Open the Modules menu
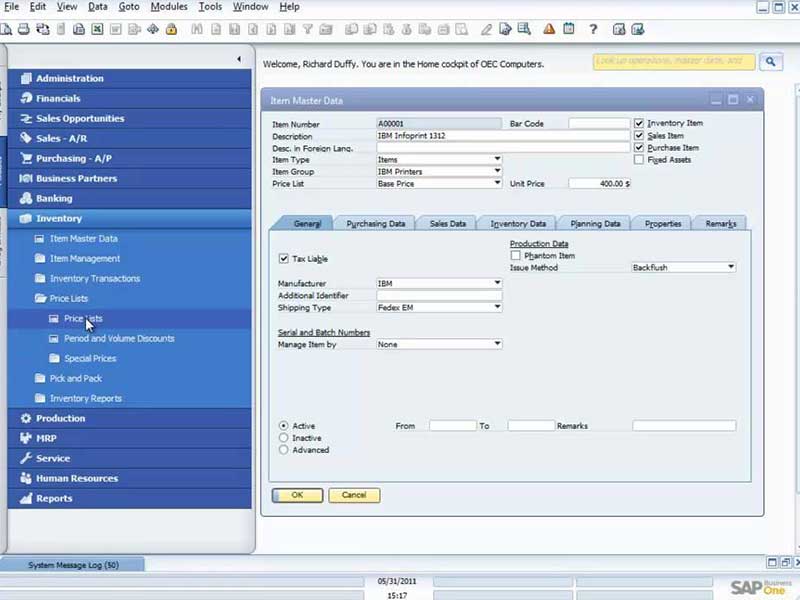The image size is (800, 600). [x=168, y=7]
